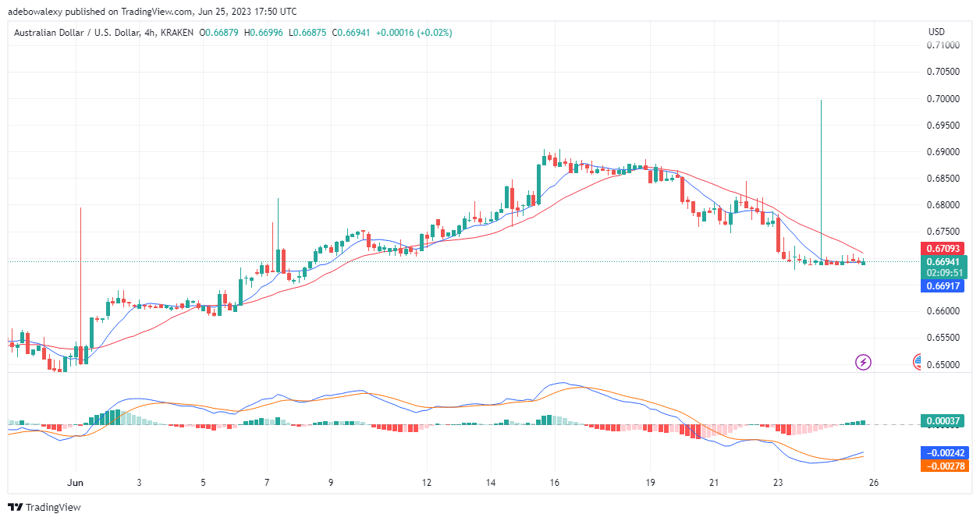
Task: Click the tall green spike candle near 0.70000
Action: pyautogui.click(x=821, y=181)
